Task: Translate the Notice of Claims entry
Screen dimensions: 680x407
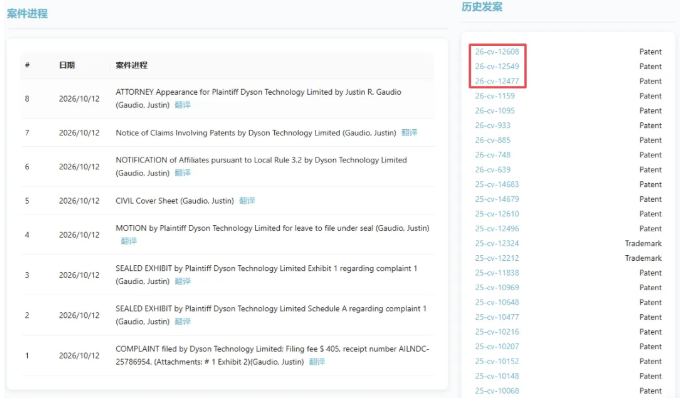Action: [x=409, y=133]
